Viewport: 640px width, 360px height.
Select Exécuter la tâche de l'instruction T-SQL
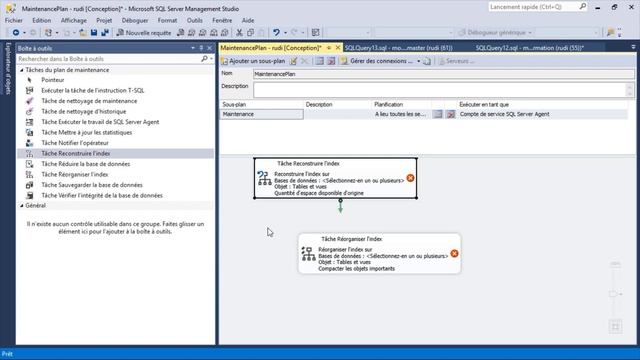[x=93, y=91]
